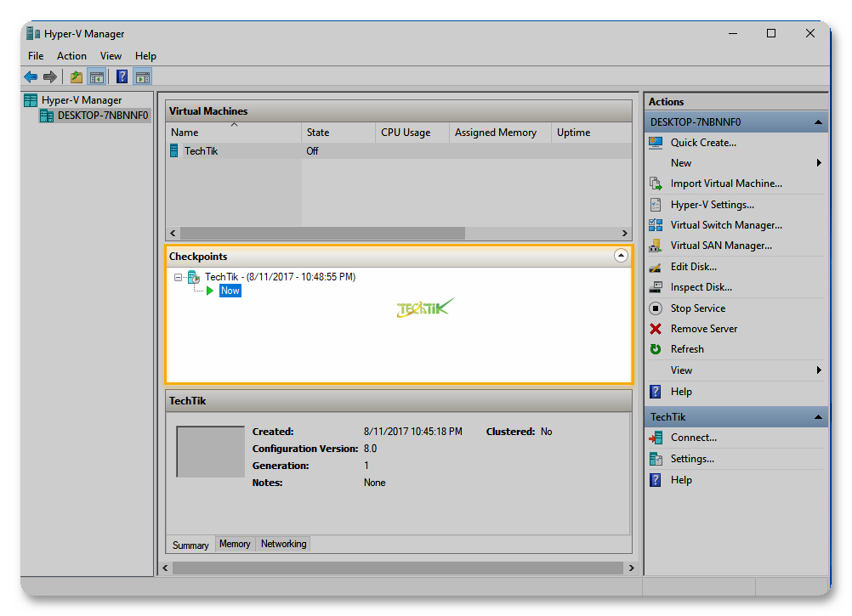Click the Stop Service action icon
Image resolution: width=852 pixels, height=616 pixels.
coord(656,308)
